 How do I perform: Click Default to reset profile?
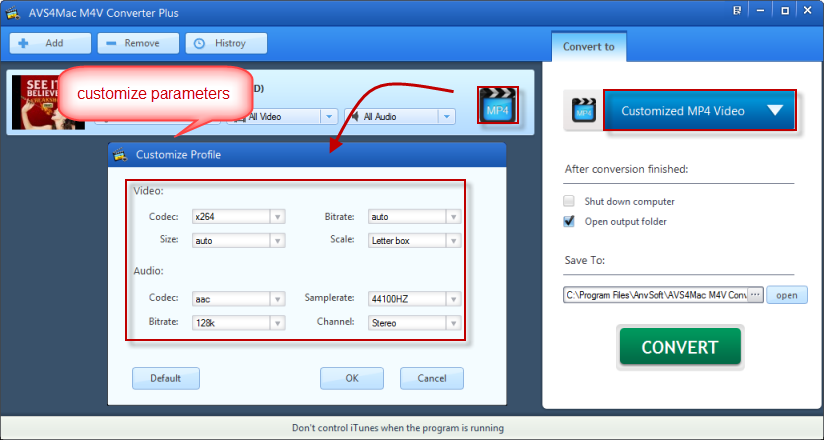[166, 378]
